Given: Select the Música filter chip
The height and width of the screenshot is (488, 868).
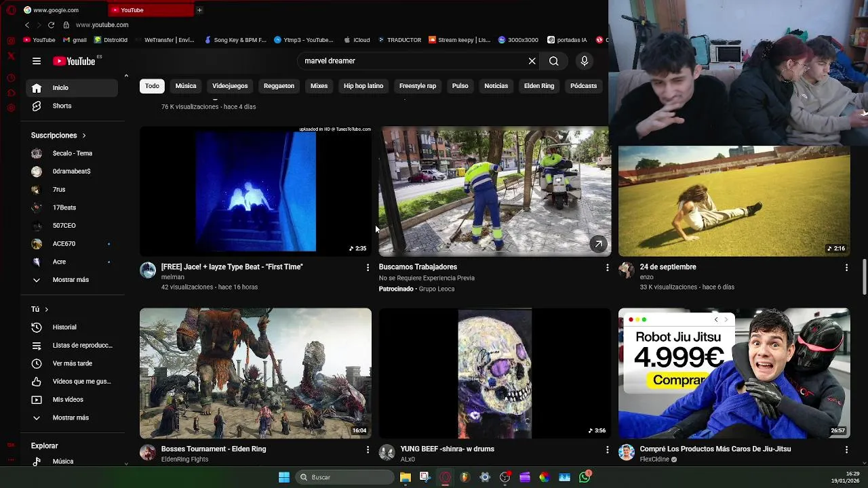Looking at the screenshot, I should click(186, 86).
